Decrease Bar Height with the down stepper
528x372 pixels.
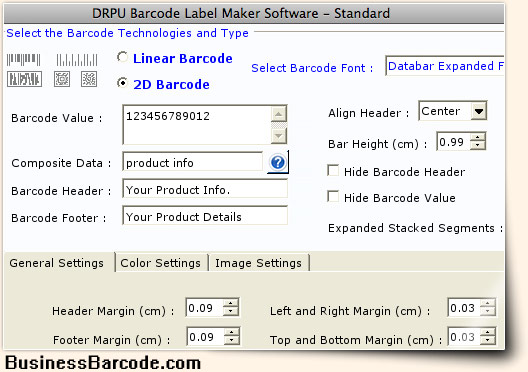click(477, 145)
